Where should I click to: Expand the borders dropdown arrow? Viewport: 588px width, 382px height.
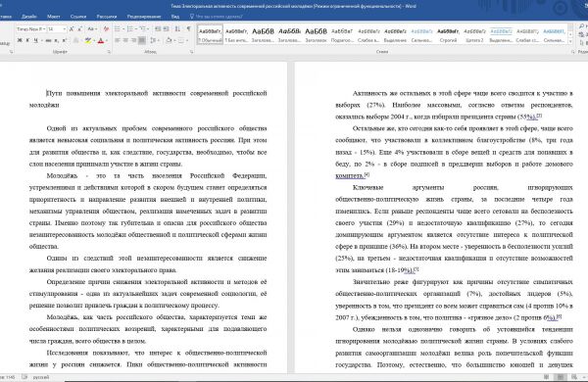click(x=187, y=40)
